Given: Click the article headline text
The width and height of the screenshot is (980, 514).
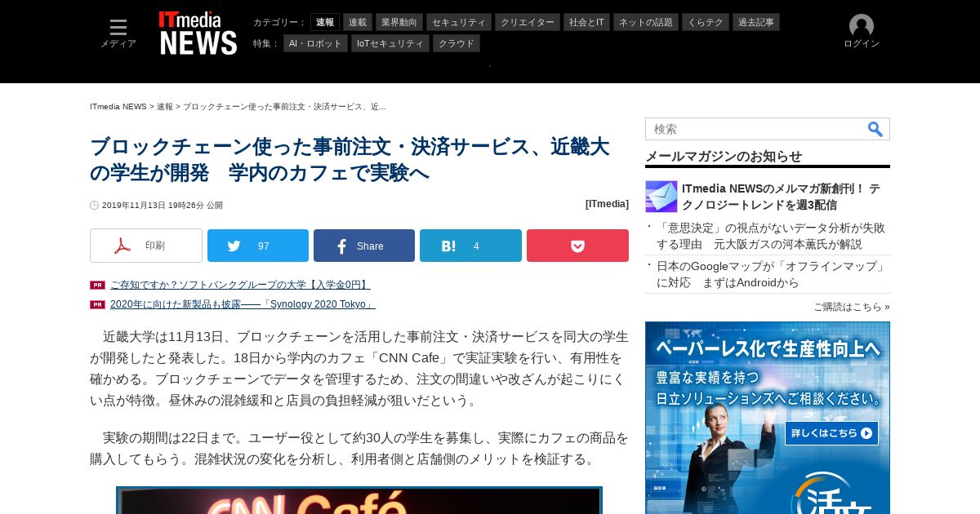Looking at the screenshot, I should [x=350, y=160].
